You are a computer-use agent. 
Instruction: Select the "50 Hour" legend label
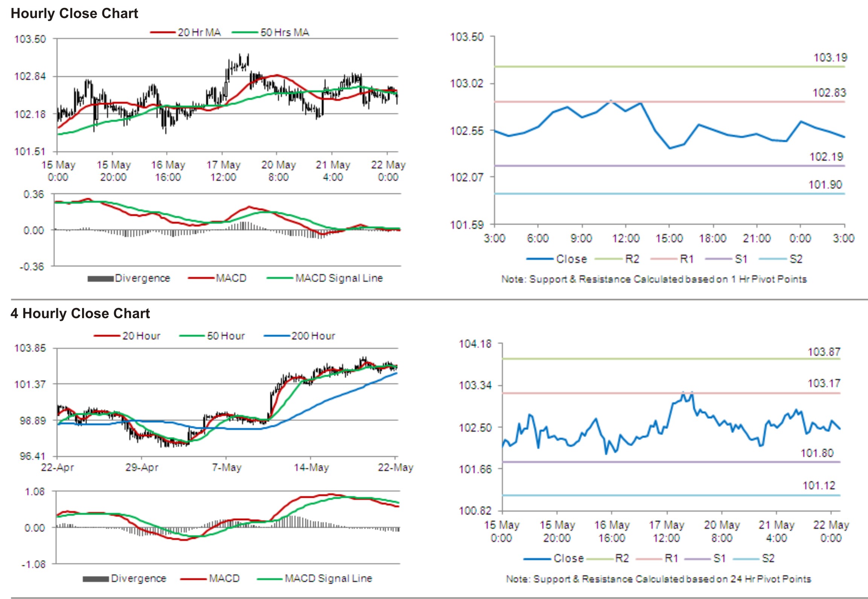tap(226, 336)
